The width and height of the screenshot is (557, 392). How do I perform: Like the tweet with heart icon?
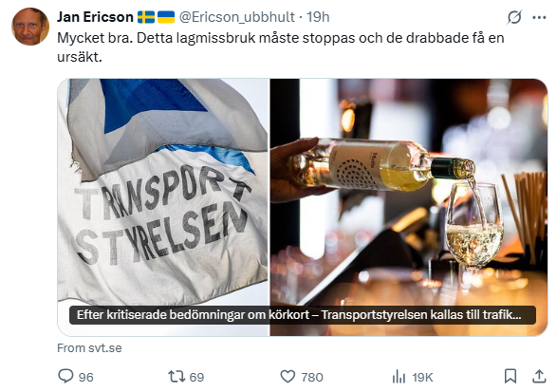(288, 377)
